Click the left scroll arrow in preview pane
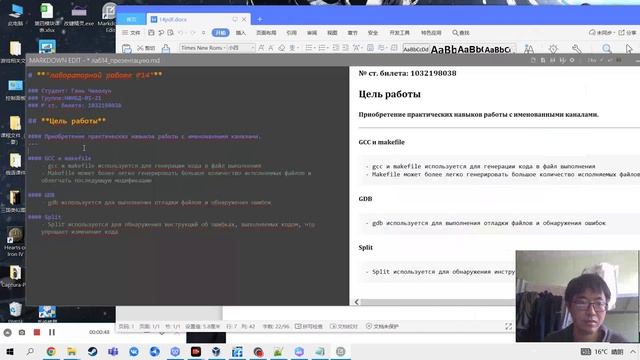Viewport: 640px width, 360px height. (357, 302)
